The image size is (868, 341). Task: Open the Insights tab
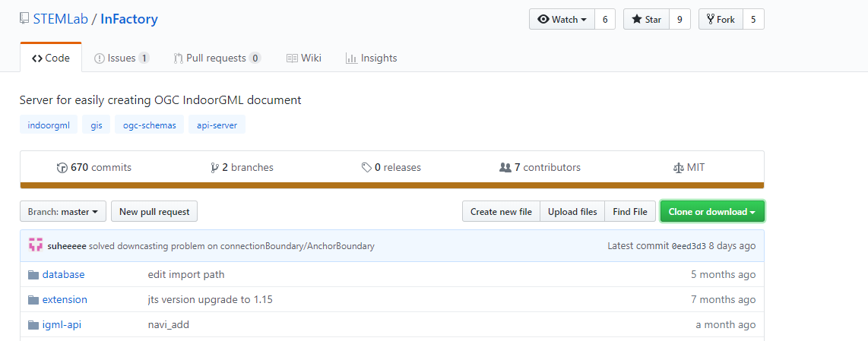tap(371, 58)
